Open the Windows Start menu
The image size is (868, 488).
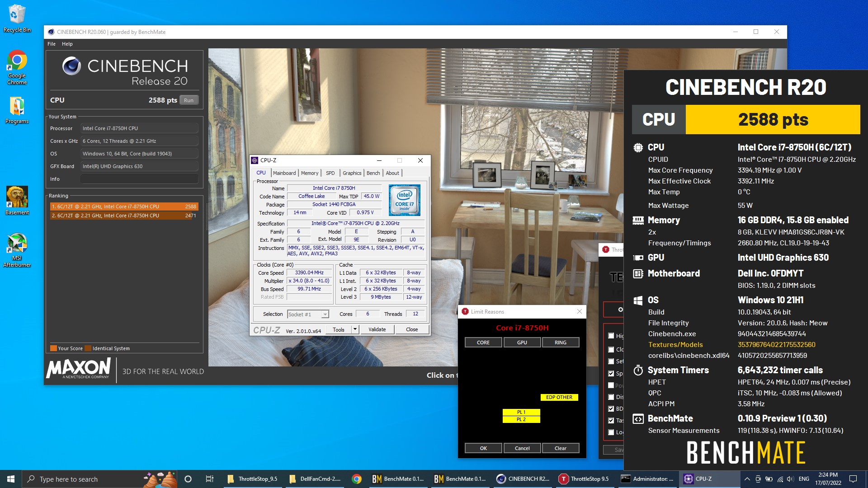click(11, 479)
